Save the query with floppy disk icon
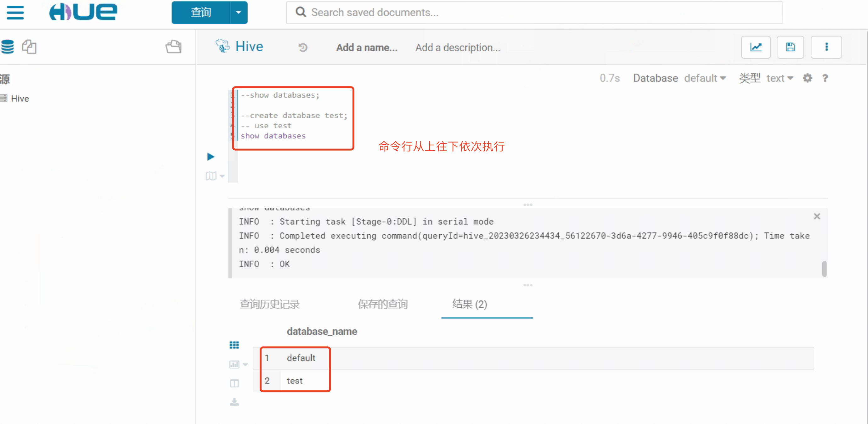Viewport: 868px width, 424px height. tap(790, 47)
